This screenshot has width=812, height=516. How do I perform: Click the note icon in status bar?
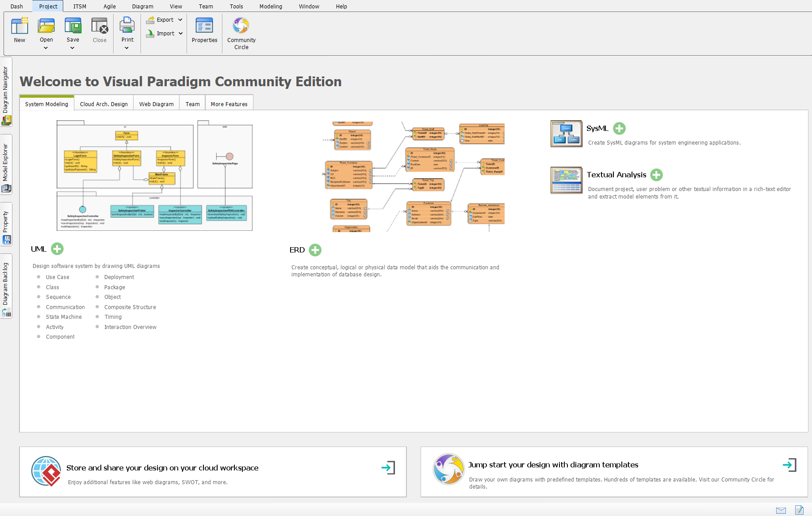(x=799, y=510)
